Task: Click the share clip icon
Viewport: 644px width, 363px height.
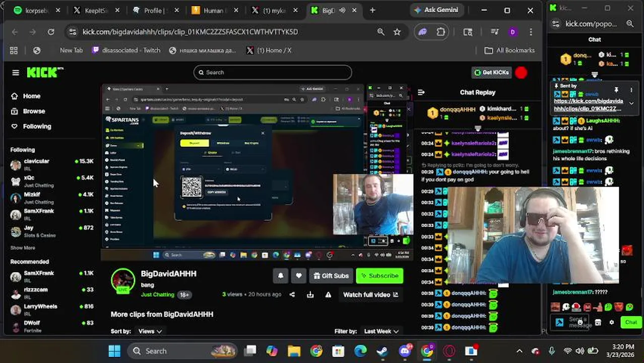Action: point(292,294)
